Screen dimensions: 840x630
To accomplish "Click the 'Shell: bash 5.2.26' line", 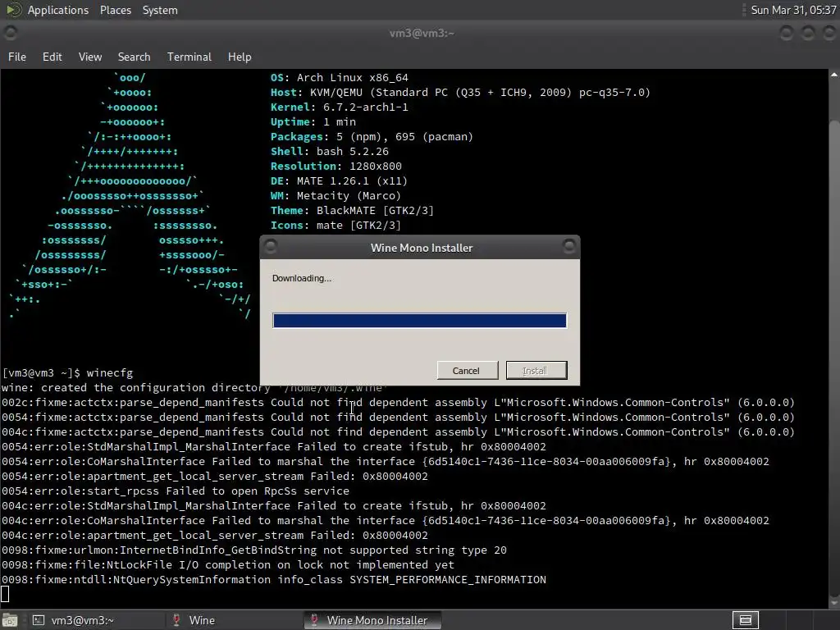I will click(330, 152).
